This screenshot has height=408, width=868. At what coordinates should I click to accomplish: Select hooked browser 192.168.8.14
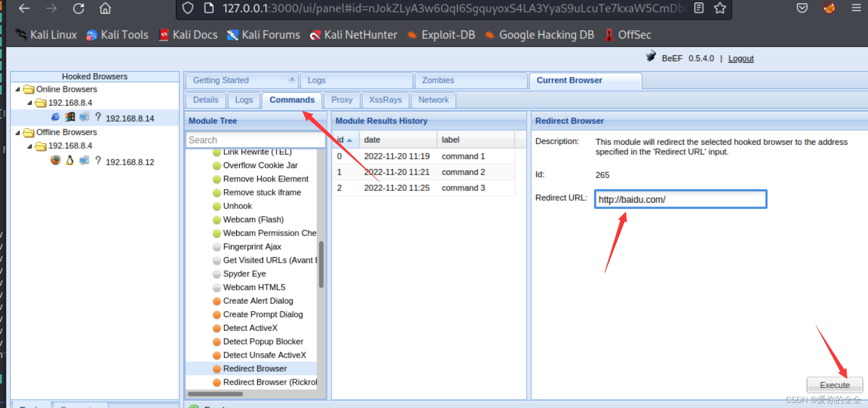130,118
